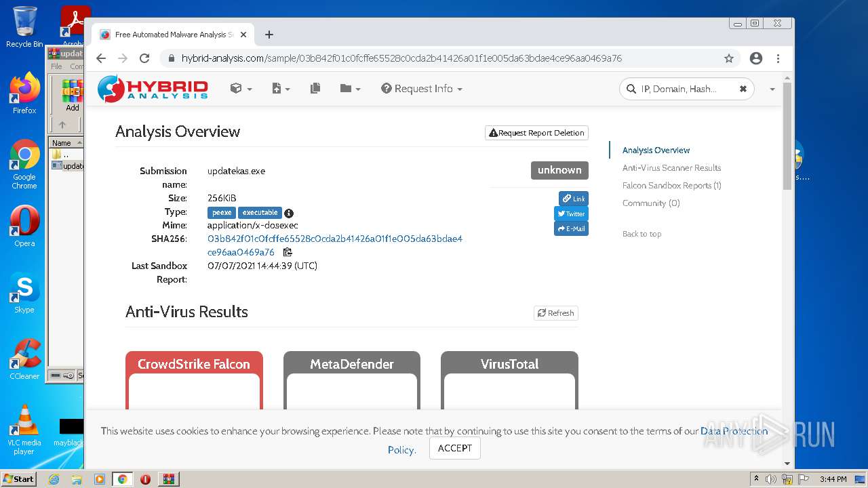This screenshot has height=488, width=868.
Task: Jump to Falcon Sandbox Reports (1)
Action: point(671,186)
